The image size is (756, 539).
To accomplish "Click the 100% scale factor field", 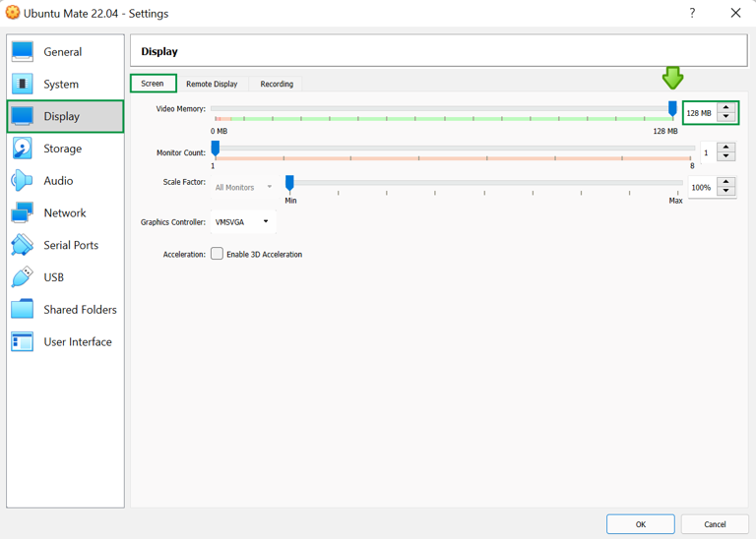I will [703, 188].
